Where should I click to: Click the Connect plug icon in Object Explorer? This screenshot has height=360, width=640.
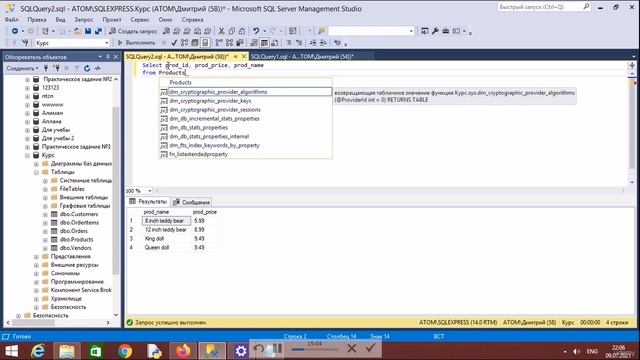[x=46, y=69]
